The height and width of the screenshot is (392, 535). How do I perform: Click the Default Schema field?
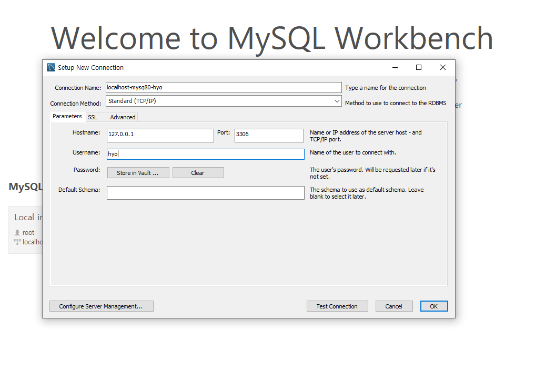click(x=205, y=193)
